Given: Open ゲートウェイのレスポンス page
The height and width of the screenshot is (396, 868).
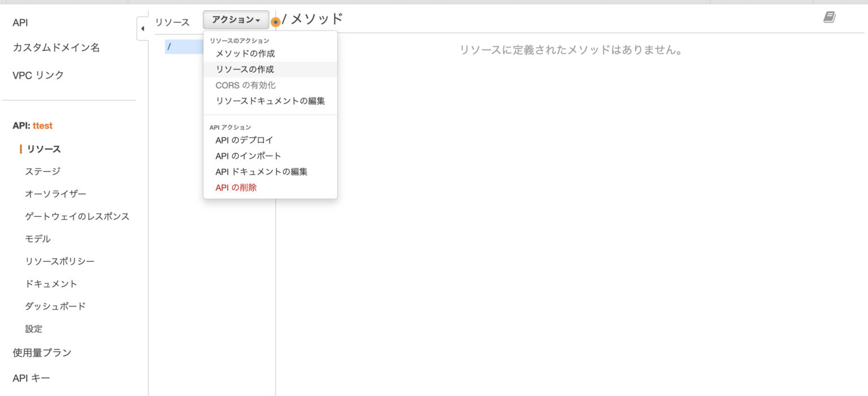Looking at the screenshot, I should coord(76,216).
